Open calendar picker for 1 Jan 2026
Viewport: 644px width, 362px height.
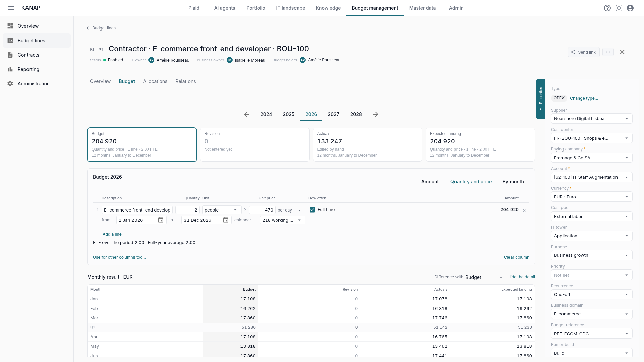(x=161, y=220)
